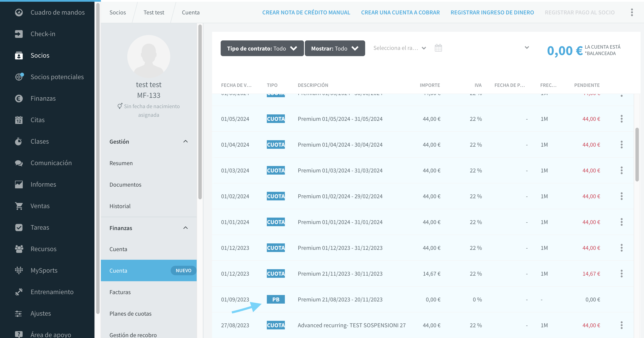Open Tipo de contrato dropdown
This screenshot has height=338, width=644.
point(262,48)
